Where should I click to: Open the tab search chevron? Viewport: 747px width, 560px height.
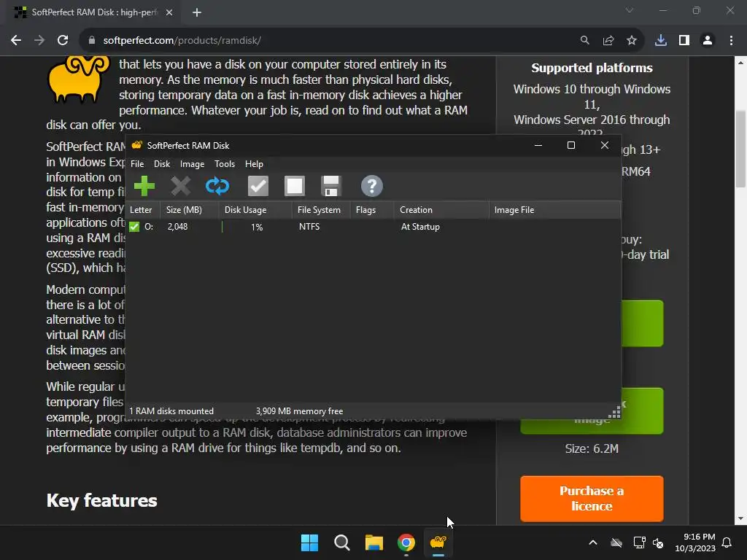tap(630, 10)
